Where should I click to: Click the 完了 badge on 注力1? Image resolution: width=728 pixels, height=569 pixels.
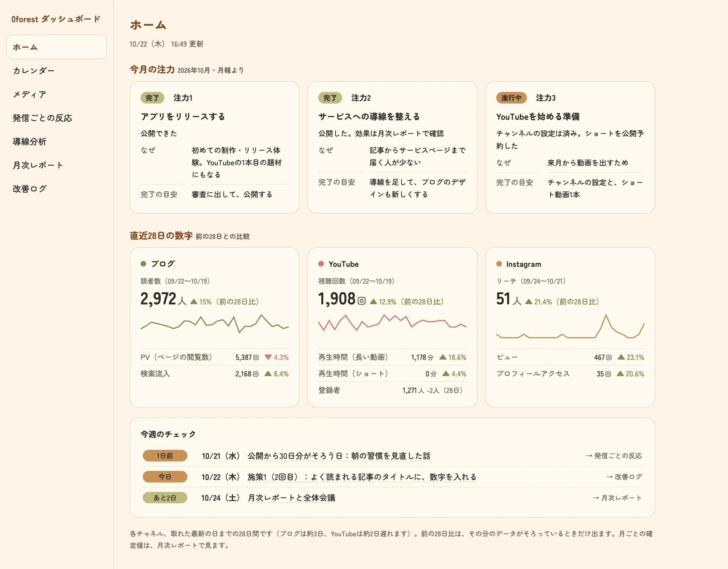tap(152, 98)
